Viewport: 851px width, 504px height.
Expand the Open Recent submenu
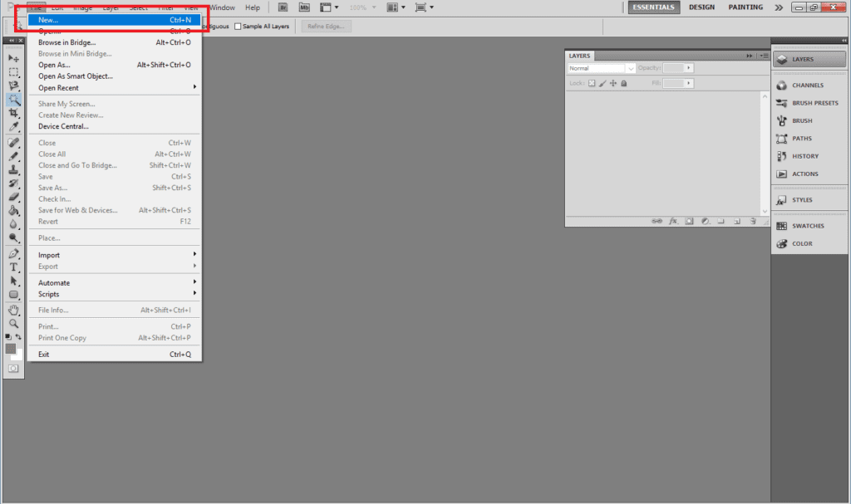116,88
